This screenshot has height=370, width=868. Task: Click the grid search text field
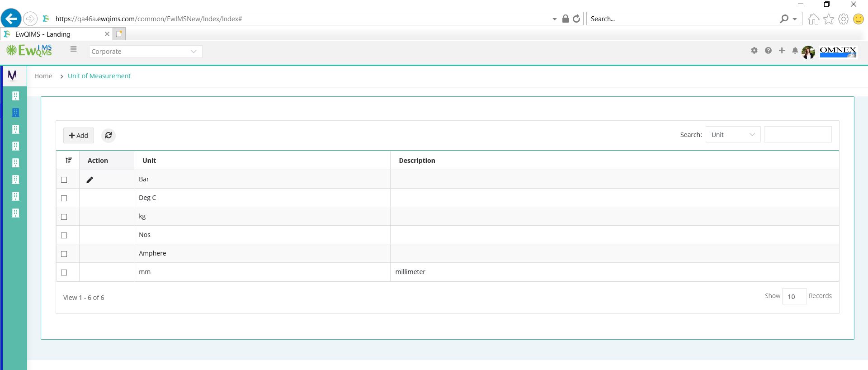(x=797, y=135)
